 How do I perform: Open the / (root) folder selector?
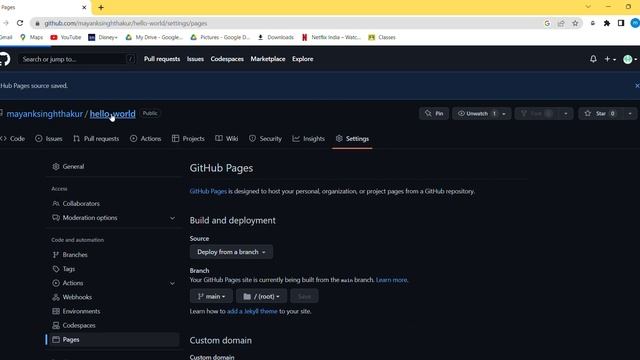pos(261,296)
